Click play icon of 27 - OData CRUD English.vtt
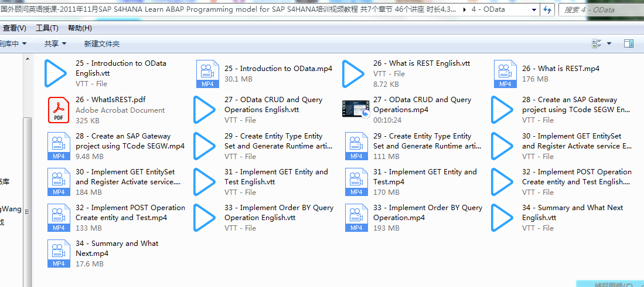Viewport: 644px width, 287px height. [204, 110]
